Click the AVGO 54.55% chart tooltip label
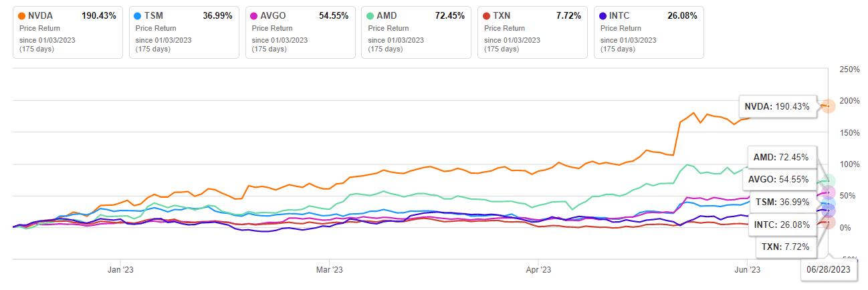868x290 pixels. coord(779,180)
